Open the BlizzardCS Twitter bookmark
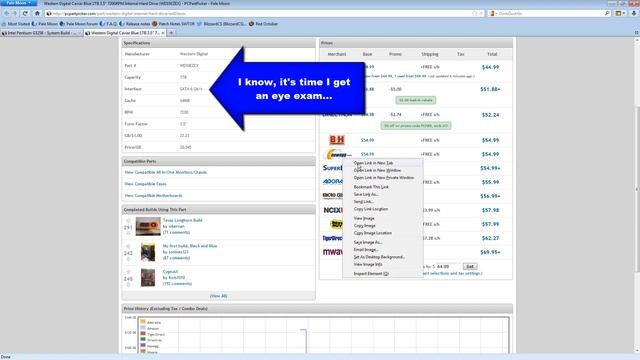 pyautogui.click(x=221, y=24)
